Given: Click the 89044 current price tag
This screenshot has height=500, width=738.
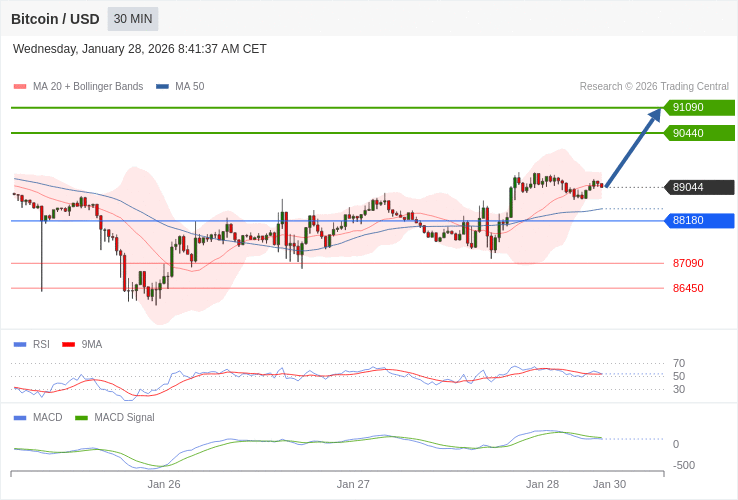Looking at the screenshot, I should 699,187.
